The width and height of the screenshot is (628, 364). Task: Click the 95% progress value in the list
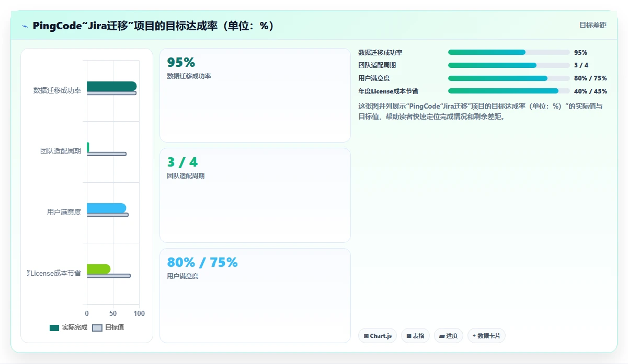(x=580, y=52)
